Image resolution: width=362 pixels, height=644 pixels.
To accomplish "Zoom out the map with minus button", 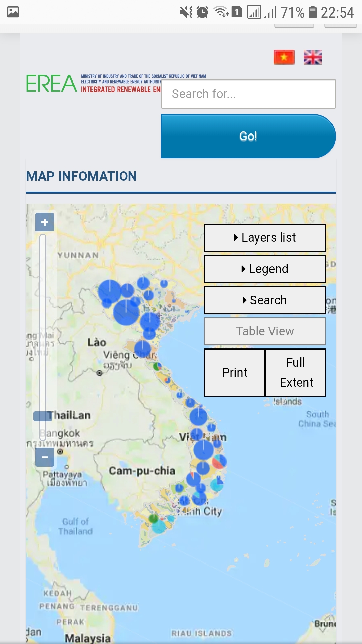I will 45,457.
